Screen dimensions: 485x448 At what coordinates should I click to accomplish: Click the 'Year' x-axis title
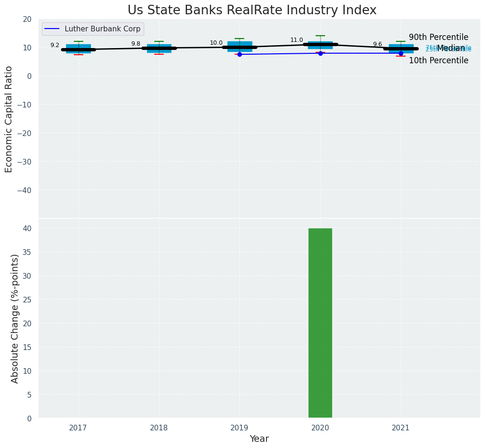click(259, 439)
